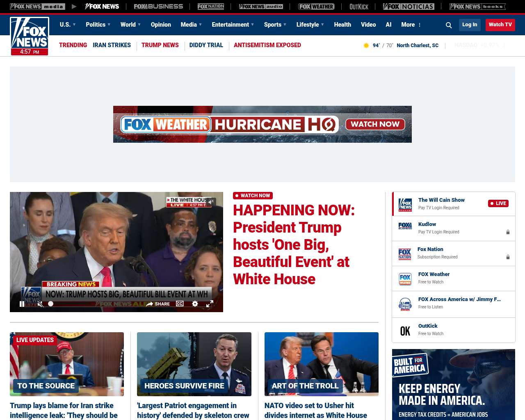Open Fox News Books in the top bar
525x420 pixels.
point(477,7)
